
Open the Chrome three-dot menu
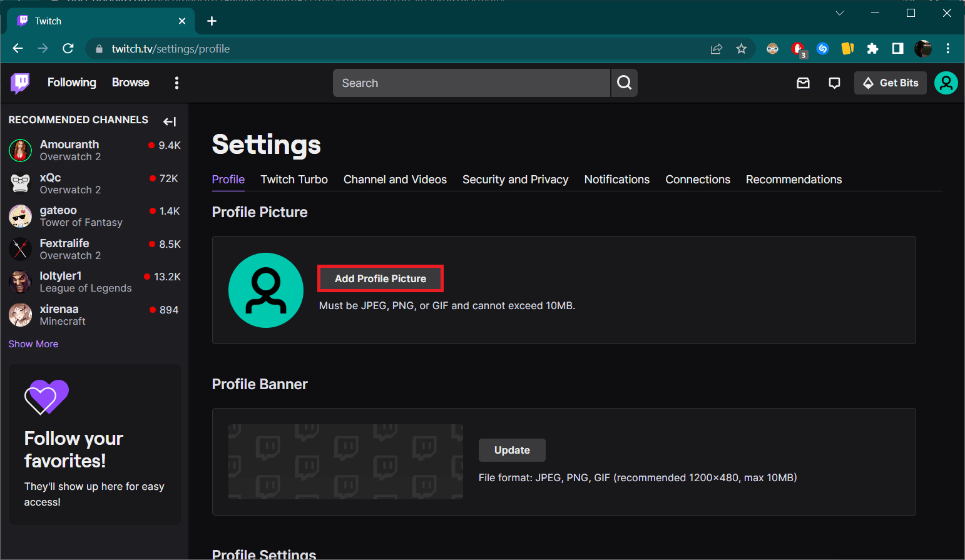948,48
